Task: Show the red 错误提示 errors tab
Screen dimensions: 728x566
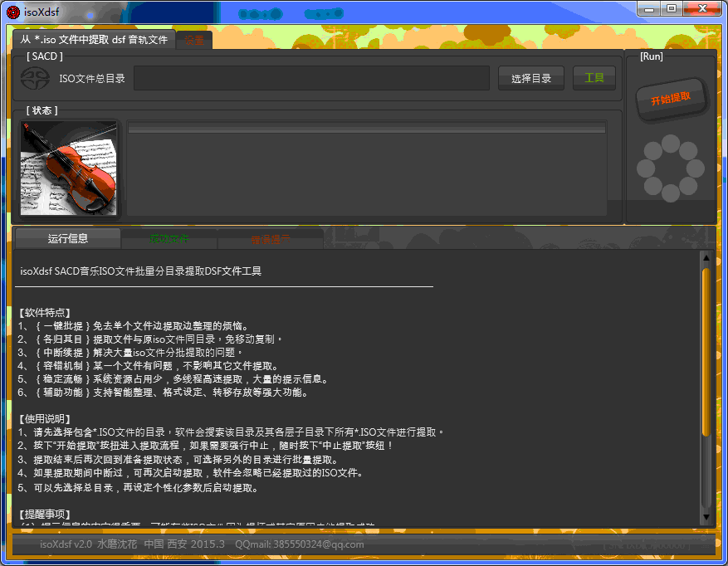Action: (271, 239)
